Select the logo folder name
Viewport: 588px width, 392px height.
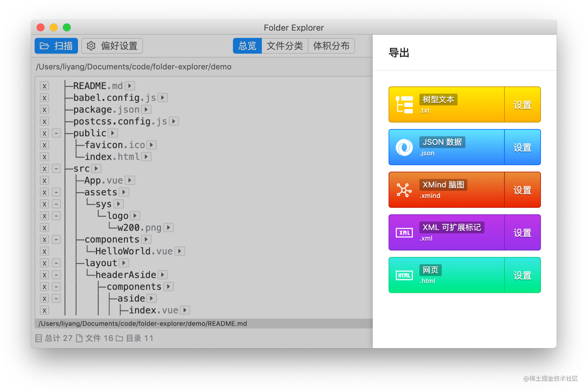(117, 216)
